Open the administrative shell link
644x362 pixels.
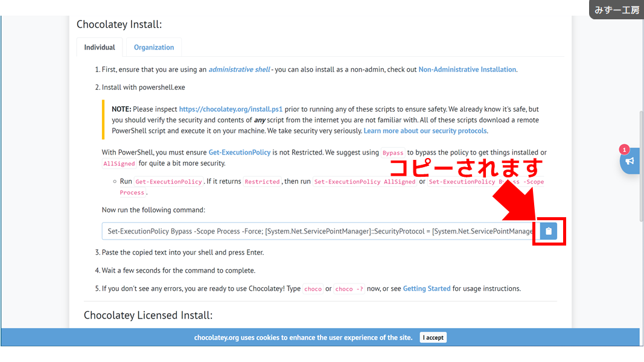tap(240, 69)
